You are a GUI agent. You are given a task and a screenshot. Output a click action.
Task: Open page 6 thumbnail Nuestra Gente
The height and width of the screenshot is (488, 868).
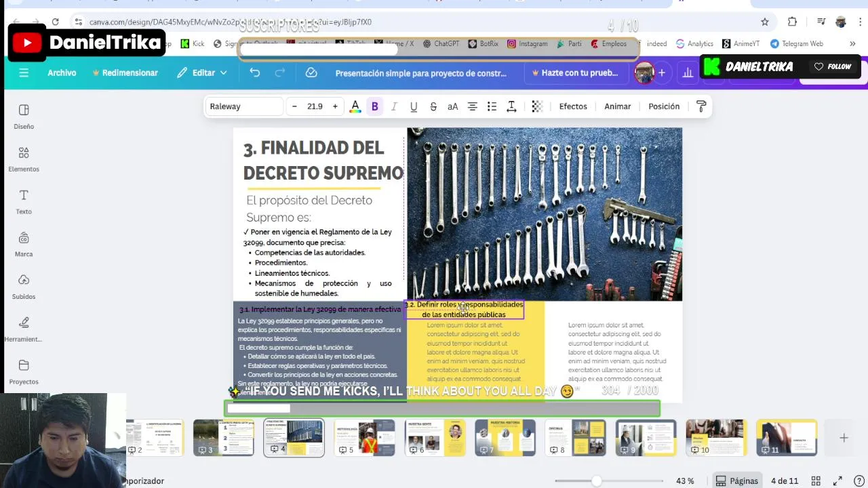(435, 438)
